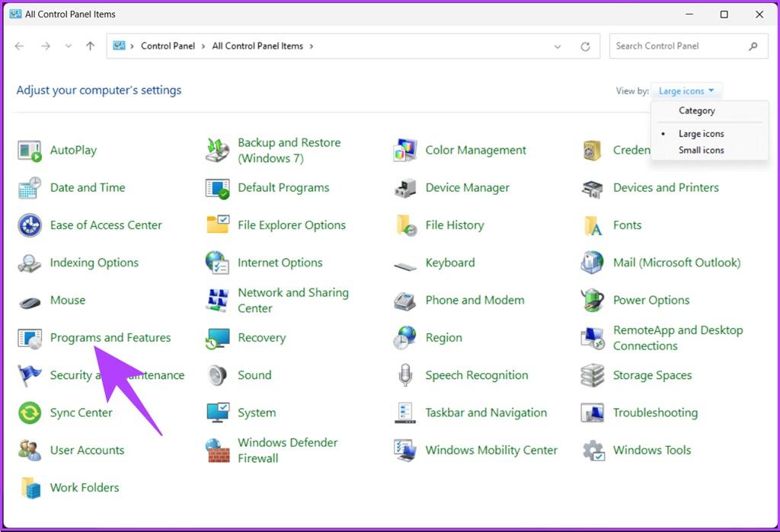This screenshot has height=532, width=780.
Task: Click the Control Panel breadcrumb
Action: [168, 46]
